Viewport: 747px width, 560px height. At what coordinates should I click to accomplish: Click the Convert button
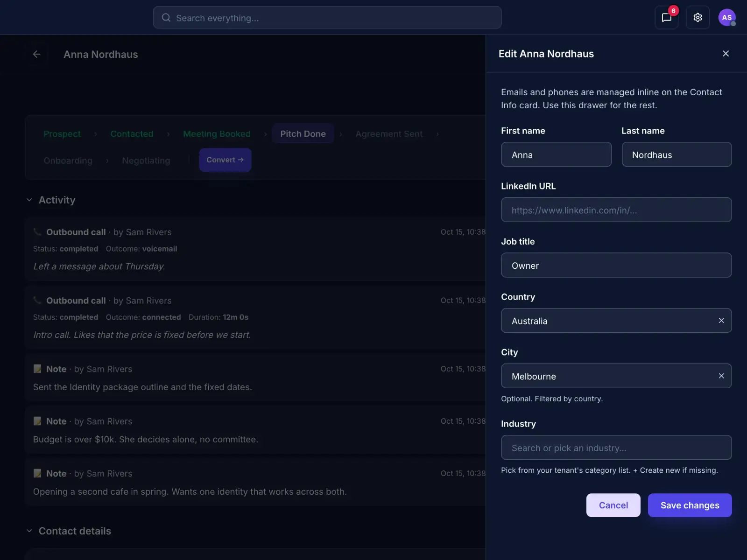point(225,160)
